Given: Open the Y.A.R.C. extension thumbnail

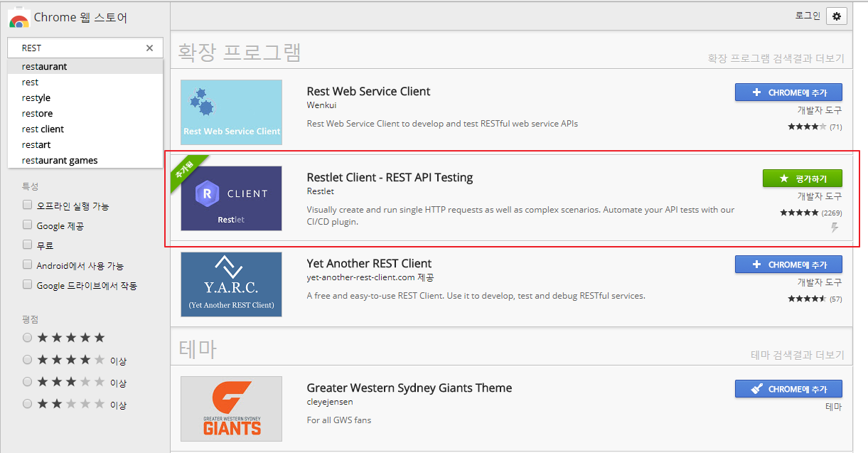Looking at the screenshot, I should click(231, 284).
